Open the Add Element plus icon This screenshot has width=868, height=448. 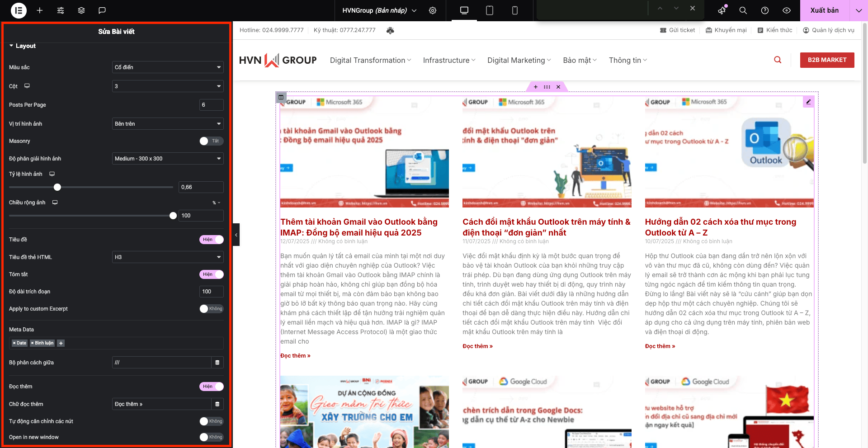(x=40, y=10)
